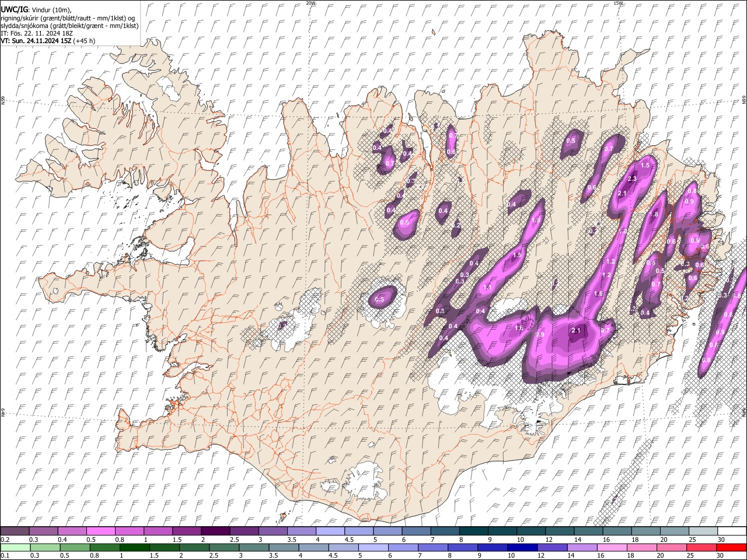Select top-row legend swatch between 12 and 14
The width and height of the screenshot is (747, 560).
[x=560, y=531]
